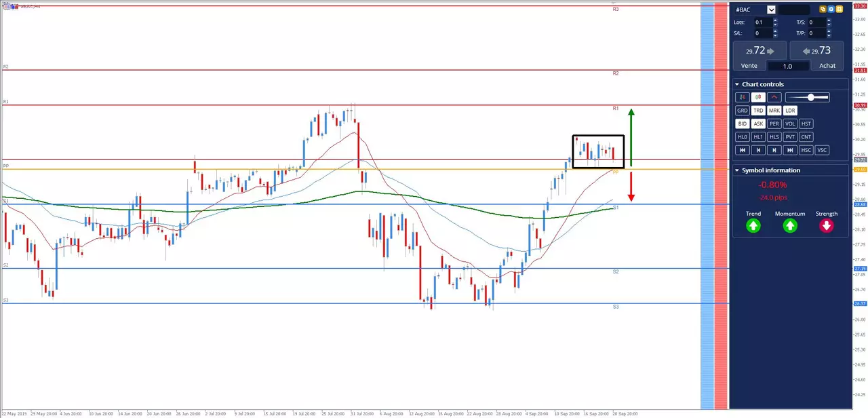Toggle the PER button
Screen dimensions: 868x418
coord(774,123)
